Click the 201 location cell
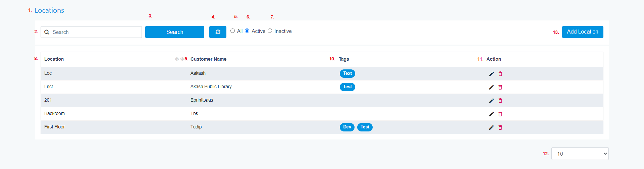644x169 pixels. tap(48, 100)
